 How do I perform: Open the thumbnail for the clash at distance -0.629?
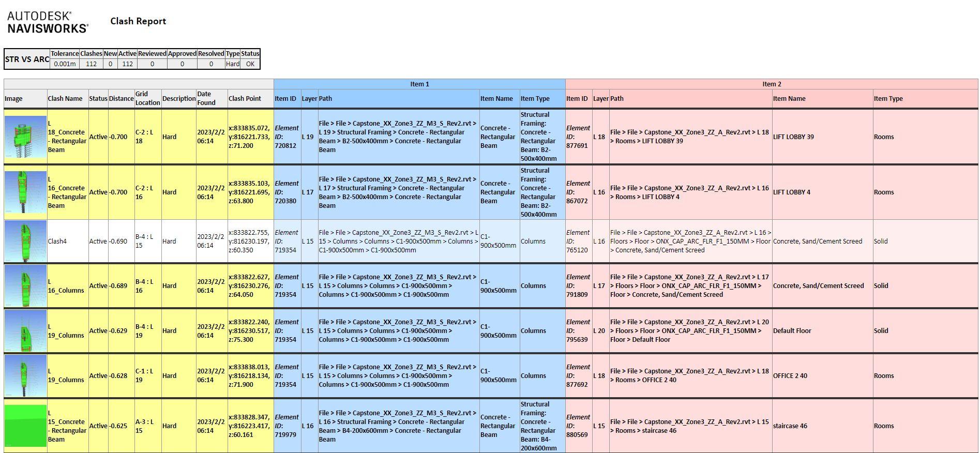click(x=25, y=331)
